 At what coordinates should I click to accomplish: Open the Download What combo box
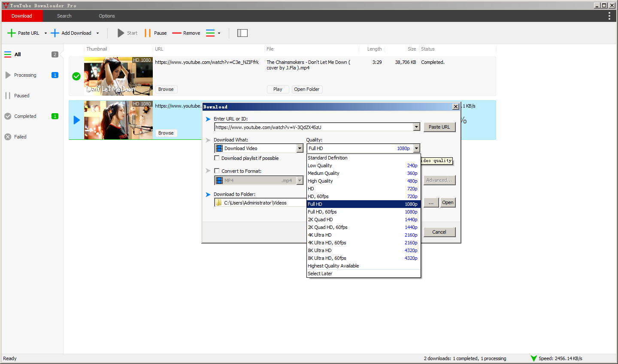(259, 148)
